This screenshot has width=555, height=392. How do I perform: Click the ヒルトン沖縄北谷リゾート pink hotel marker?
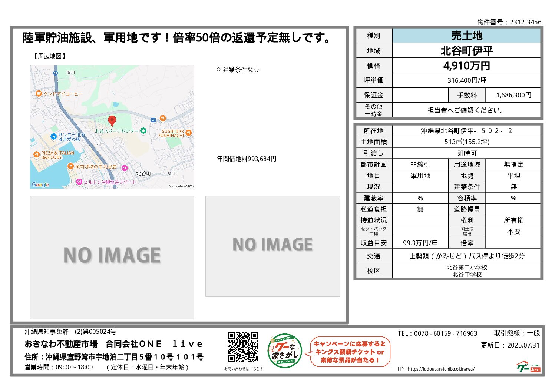[x=79, y=182]
